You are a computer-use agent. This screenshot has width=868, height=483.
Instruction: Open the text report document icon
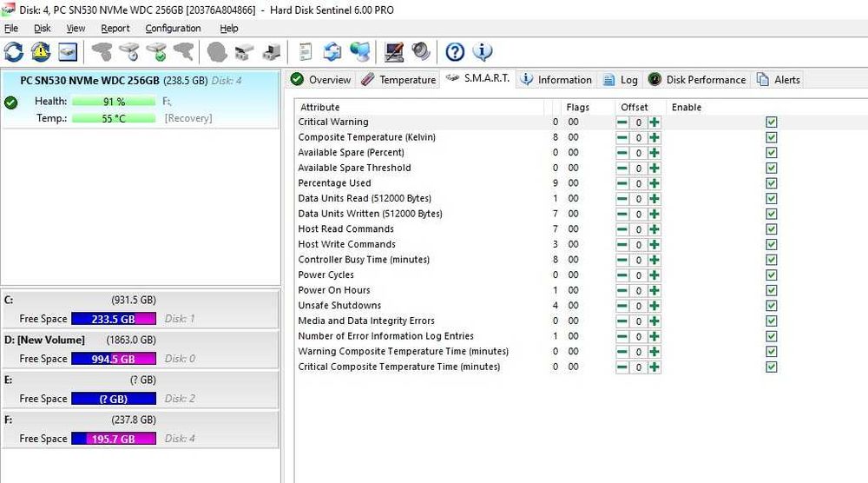[x=306, y=52]
